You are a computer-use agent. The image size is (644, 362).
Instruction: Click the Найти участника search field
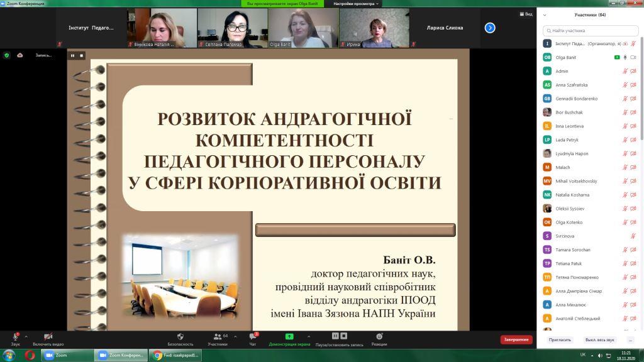coord(591,30)
